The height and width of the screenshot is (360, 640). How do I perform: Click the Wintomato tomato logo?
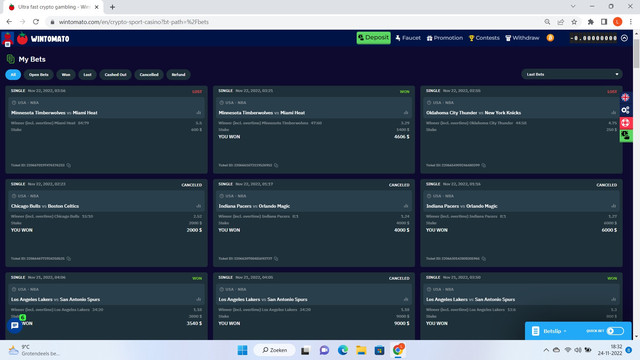point(22,39)
